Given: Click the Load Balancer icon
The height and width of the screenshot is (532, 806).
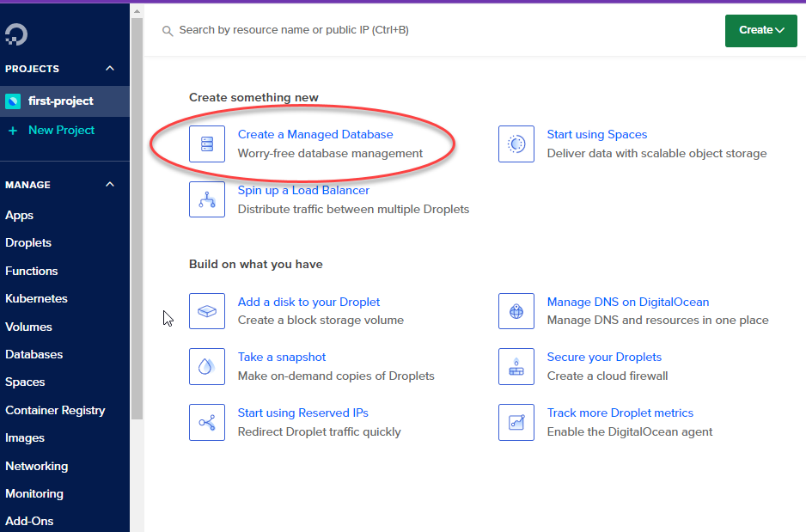Looking at the screenshot, I should [x=207, y=199].
